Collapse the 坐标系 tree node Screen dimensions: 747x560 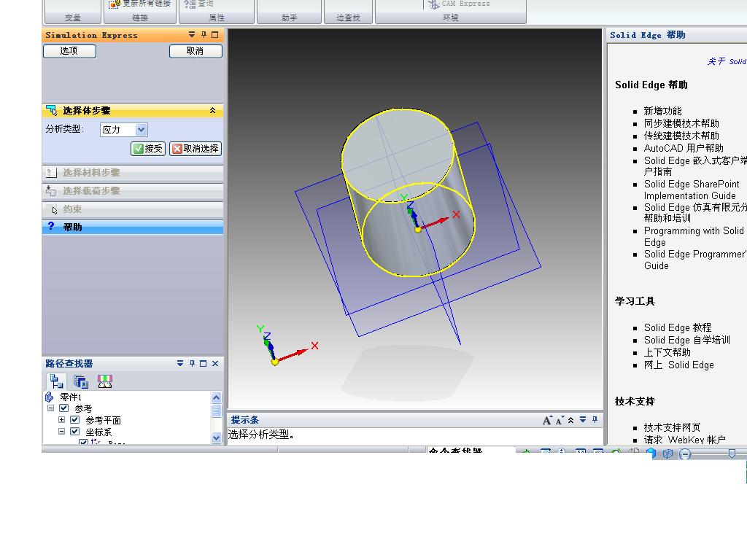pyautogui.click(x=61, y=431)
